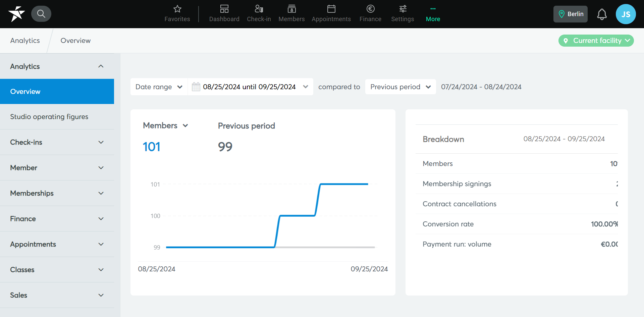644x317 pixels.
Task: Click the notifications bell icon
Action: 602,14
